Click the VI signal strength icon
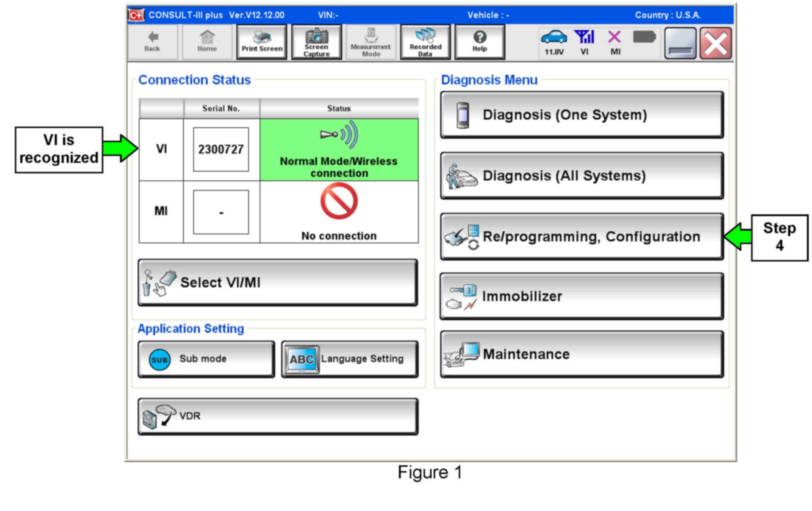 pyautogui.click(x=584, y=37)
